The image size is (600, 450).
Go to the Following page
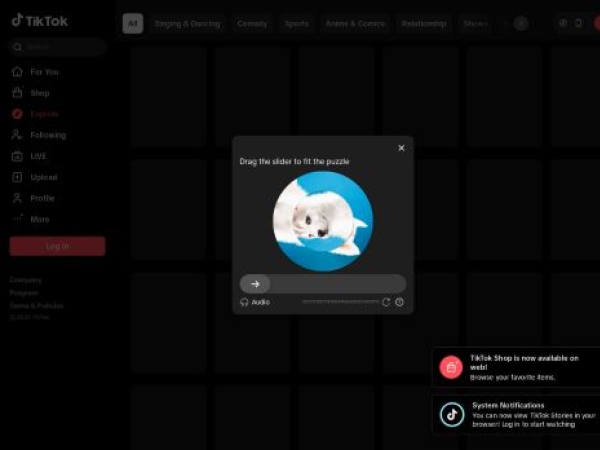(48, 135)
